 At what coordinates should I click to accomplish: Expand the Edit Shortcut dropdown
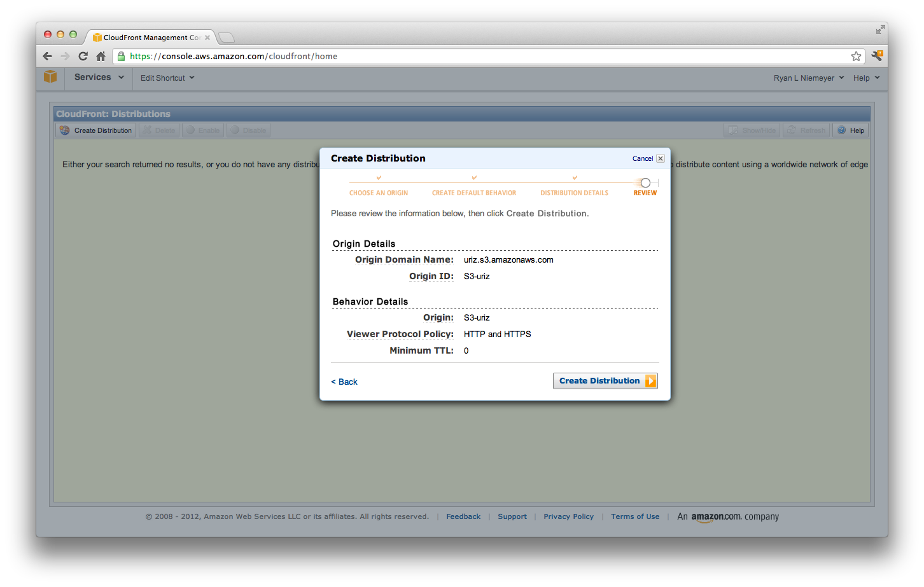(167, 78)
